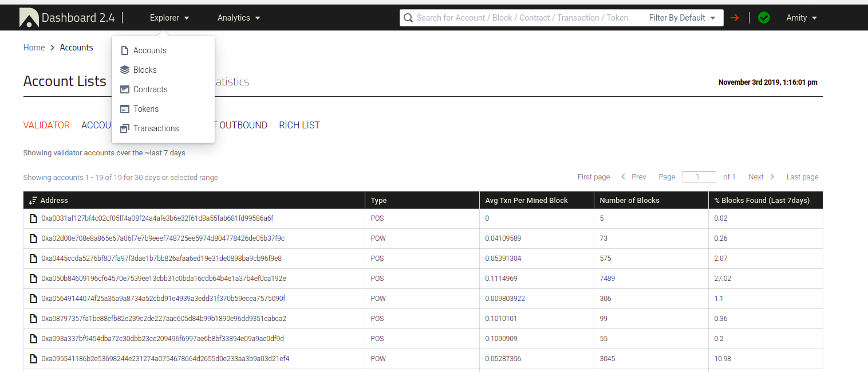This screenshot has height=372, width=868.
Task: Click the Dashboard logo icon
Action: click(x=29, y=18)
